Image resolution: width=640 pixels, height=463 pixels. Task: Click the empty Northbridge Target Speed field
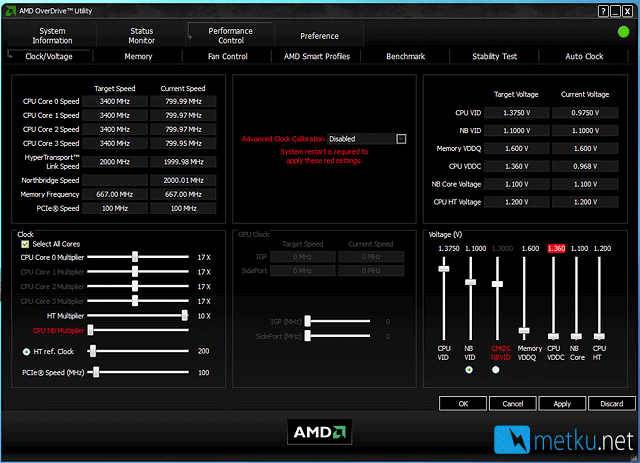pyautogui.click(x=115, y=180)
